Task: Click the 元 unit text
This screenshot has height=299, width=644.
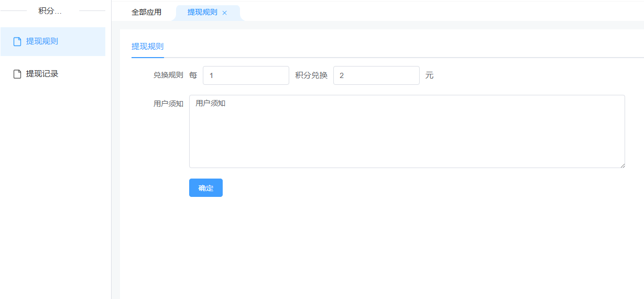Action: [x=429, y=75]
